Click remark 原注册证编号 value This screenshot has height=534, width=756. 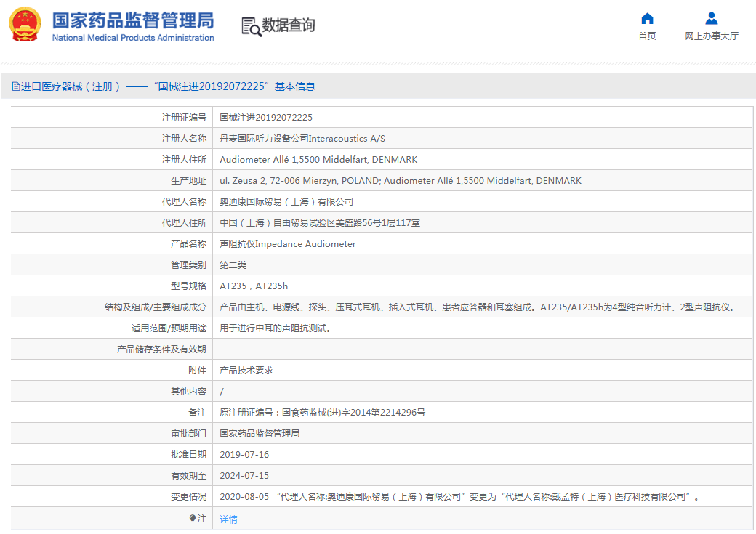(323, 413)
